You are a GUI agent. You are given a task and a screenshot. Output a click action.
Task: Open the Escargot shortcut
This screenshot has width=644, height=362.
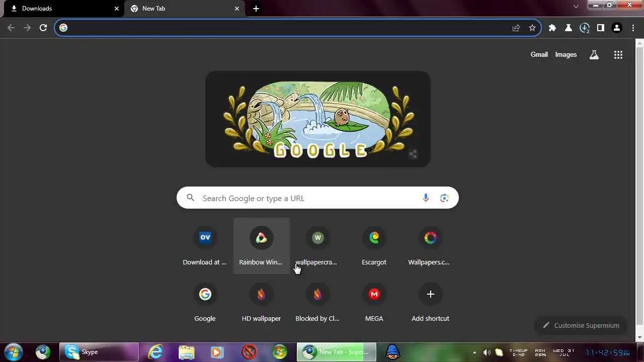pyautogui.click(x=374, y=246)
